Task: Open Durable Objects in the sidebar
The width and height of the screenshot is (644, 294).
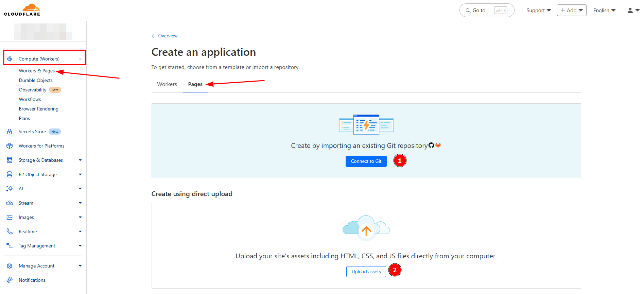Action: click(x=36, y=80)
